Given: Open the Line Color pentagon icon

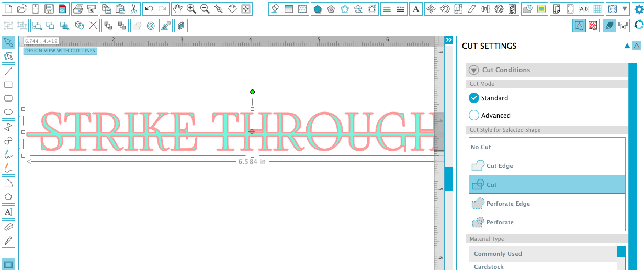Looking at the screenshot, I should click(318, 9).
